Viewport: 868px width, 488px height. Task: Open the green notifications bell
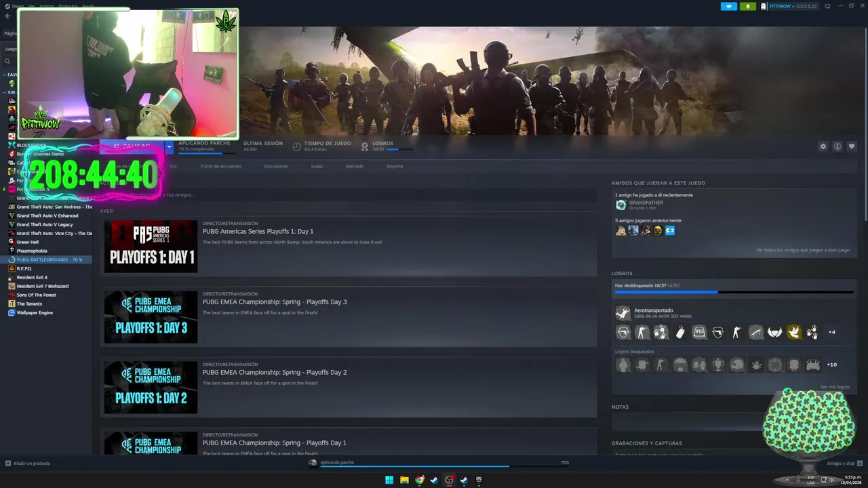click(748, 6)
